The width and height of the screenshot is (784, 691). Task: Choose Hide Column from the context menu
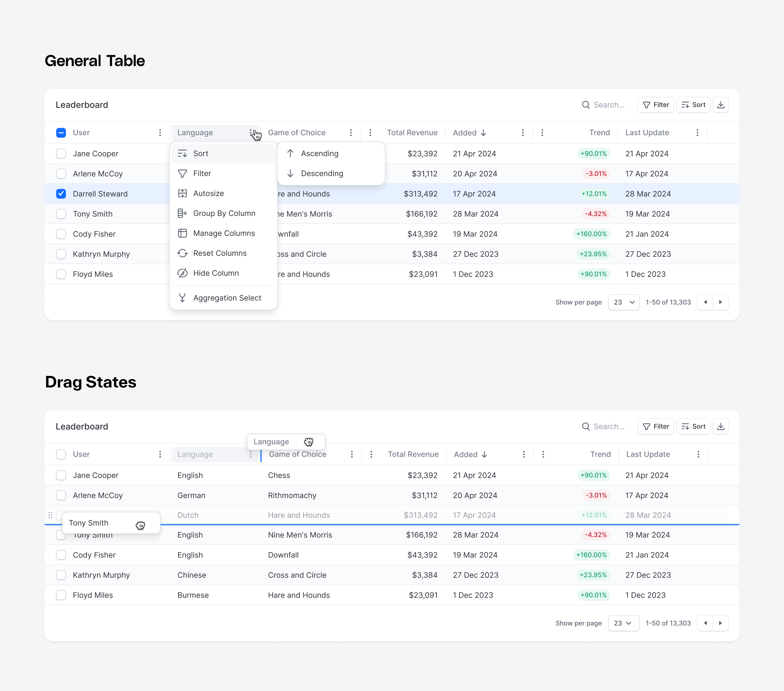216,273
